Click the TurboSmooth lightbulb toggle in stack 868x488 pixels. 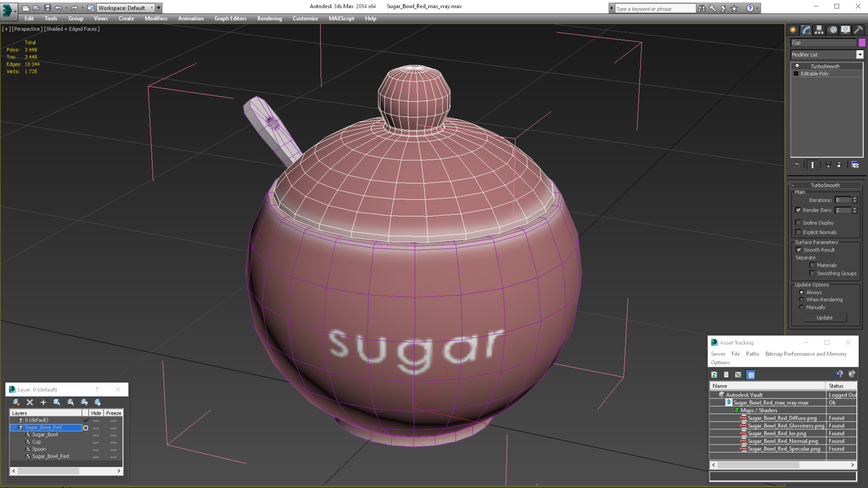[x=797, y=66]
